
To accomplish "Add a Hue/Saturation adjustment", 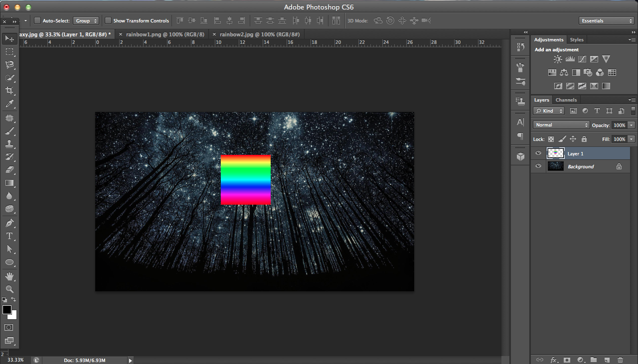I will pos(552,73).
